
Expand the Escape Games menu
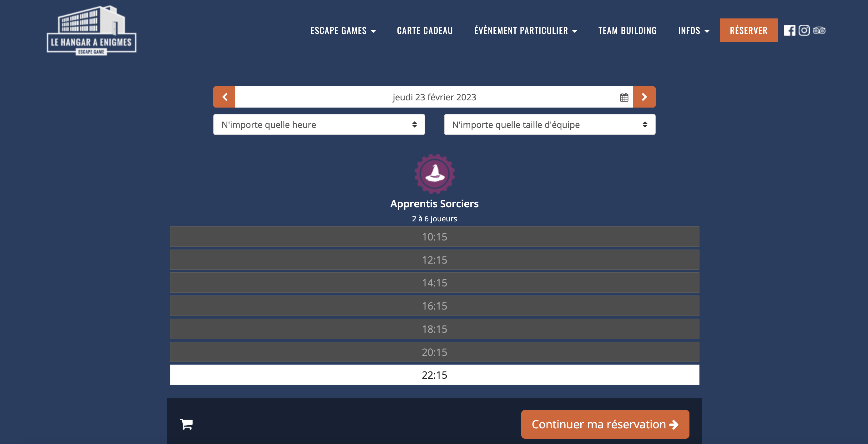[343, 31]
